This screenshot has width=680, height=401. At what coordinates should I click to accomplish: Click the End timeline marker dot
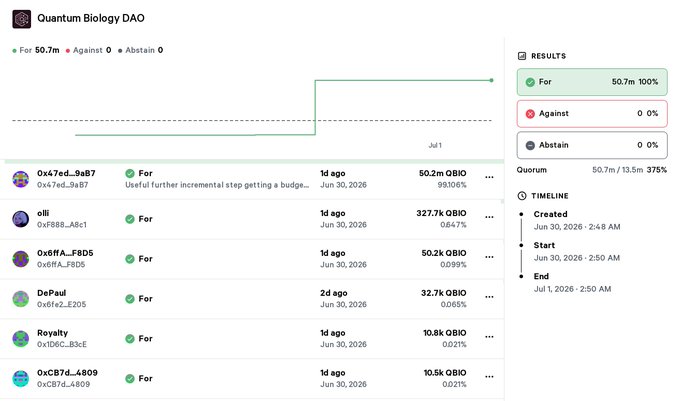tap(521, 277)
